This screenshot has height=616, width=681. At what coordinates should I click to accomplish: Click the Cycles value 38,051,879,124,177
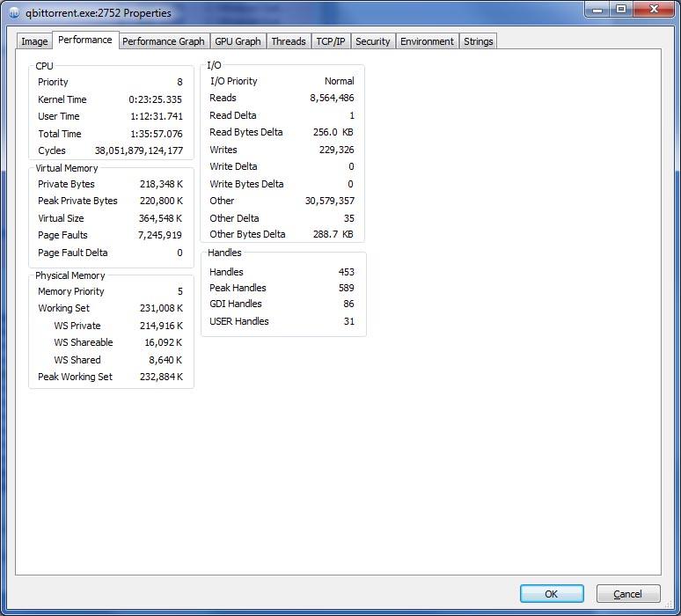tap(139, 150)
